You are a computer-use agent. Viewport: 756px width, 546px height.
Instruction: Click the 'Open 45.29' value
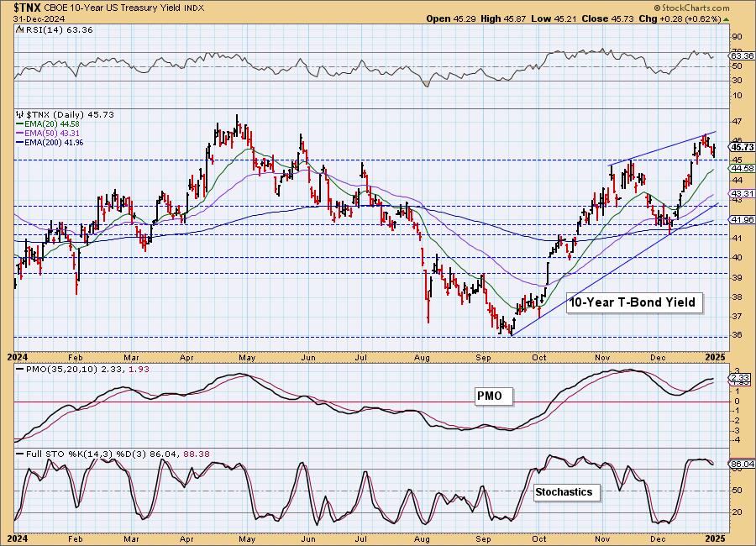pyautogui.click(x=451, y=18)
